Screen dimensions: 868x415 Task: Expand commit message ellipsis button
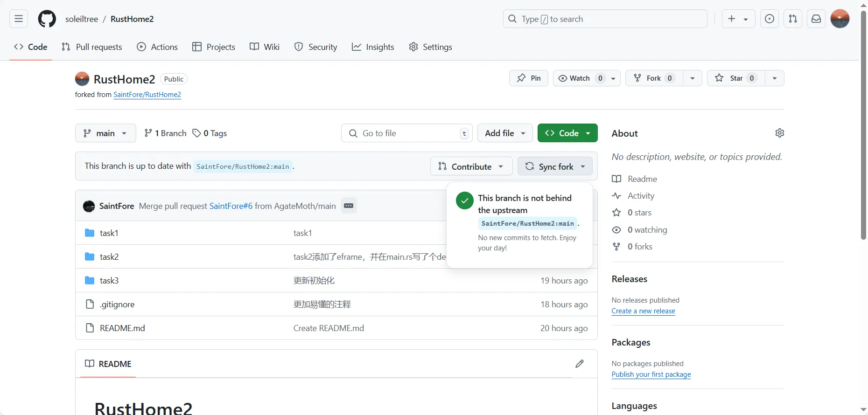349,206
